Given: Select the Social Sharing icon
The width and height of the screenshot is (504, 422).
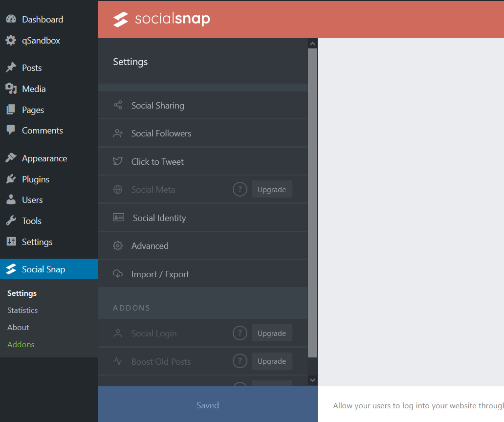Looking at the screenshot, I should click(117, 105).
